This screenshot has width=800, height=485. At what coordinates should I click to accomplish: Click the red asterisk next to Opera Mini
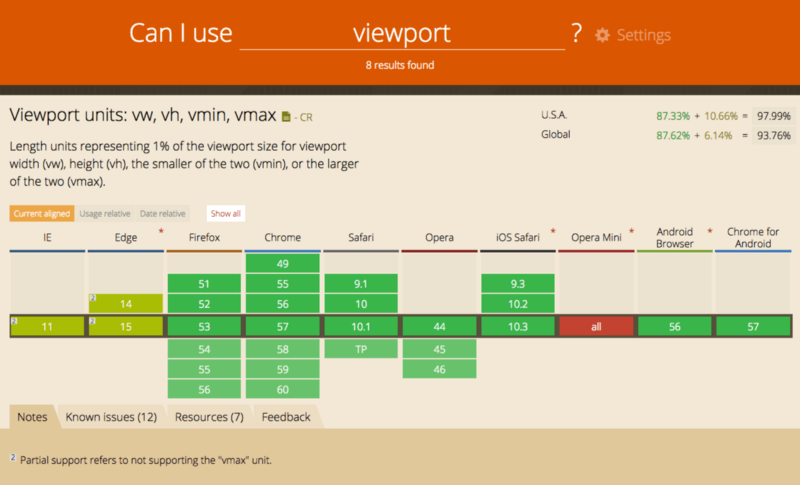[631, 232]
